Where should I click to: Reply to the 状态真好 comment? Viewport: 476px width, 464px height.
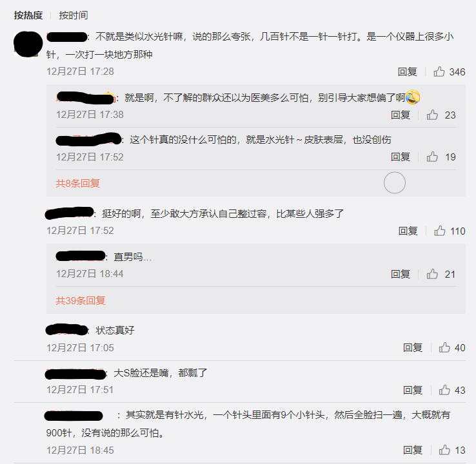[413, 347]
